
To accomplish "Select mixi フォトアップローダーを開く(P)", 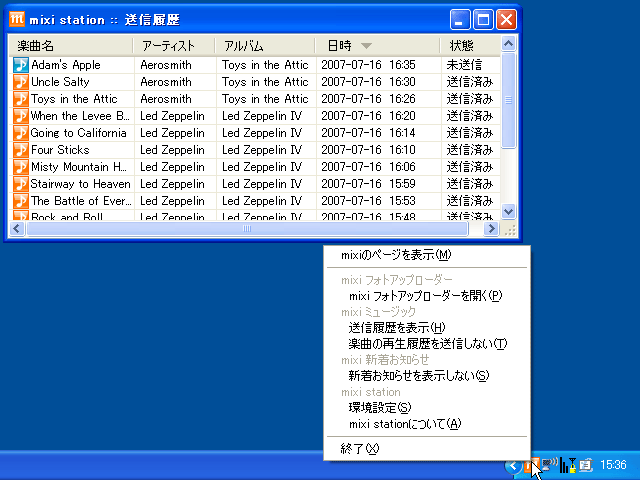I will [427, 296].
